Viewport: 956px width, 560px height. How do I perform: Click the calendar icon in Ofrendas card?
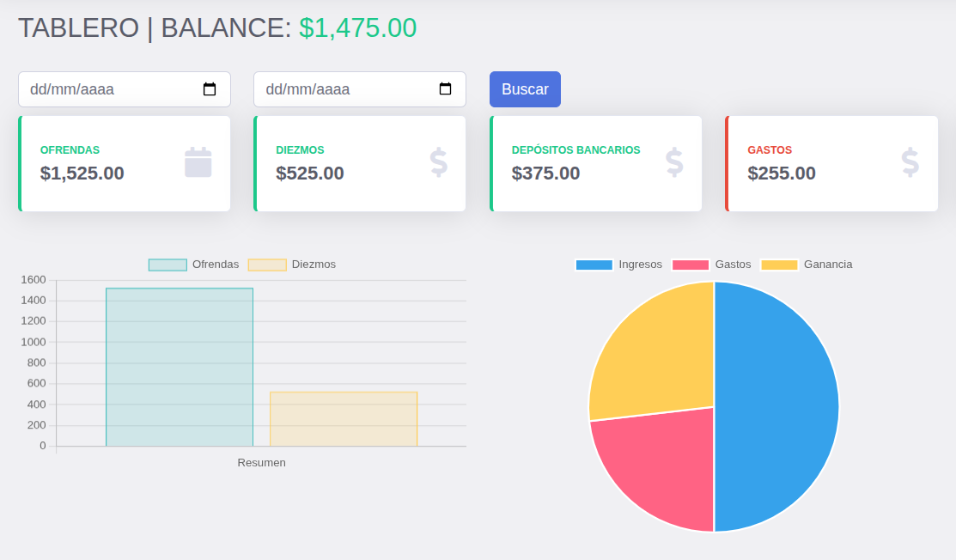(198, 162)
